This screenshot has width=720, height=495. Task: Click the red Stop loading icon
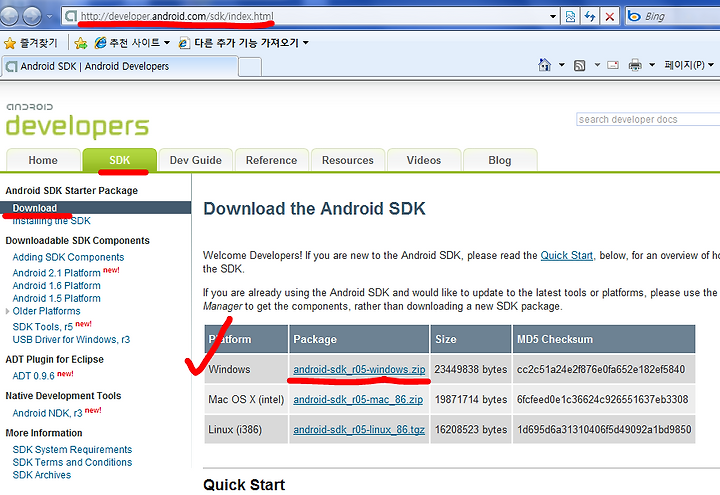tap(609, 17)
